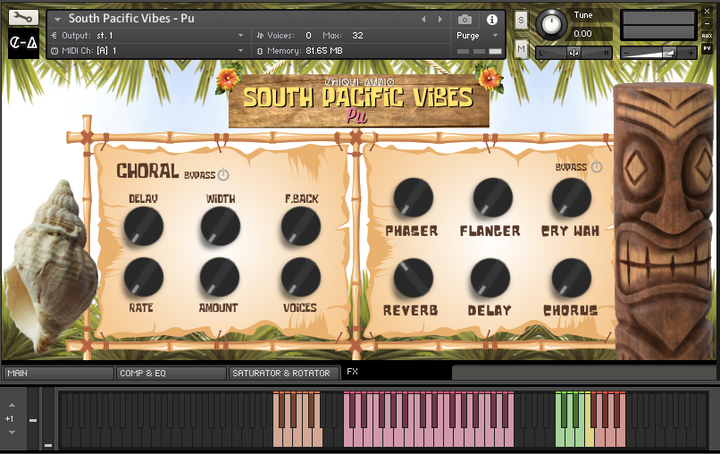Click the Choral AMOUNT knob

pos(219,277)
